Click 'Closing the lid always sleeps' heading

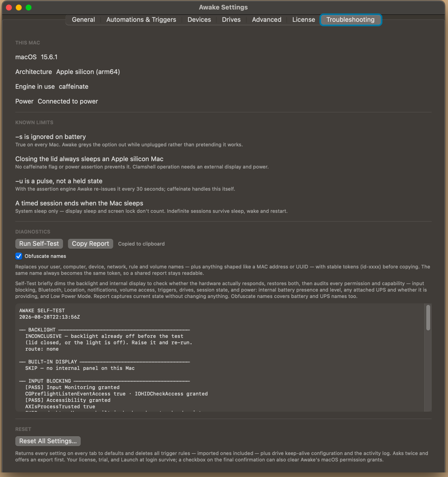(x=89, y=159)
